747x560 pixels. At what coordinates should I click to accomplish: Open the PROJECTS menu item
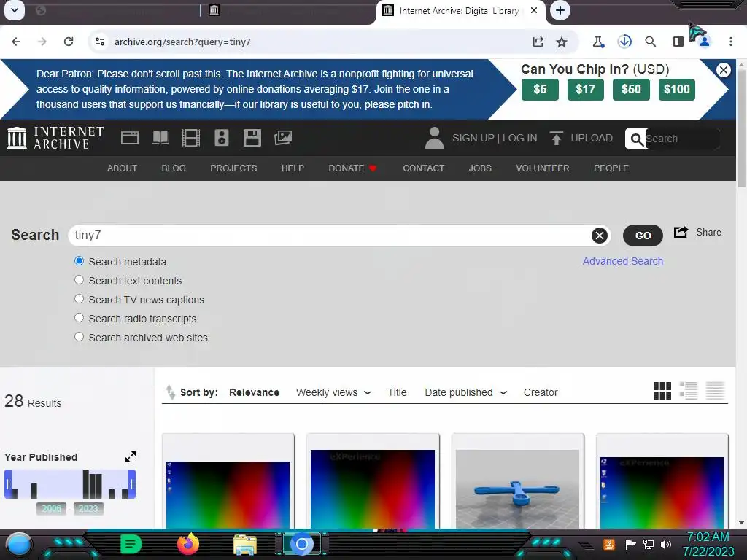tap(233, 168)
